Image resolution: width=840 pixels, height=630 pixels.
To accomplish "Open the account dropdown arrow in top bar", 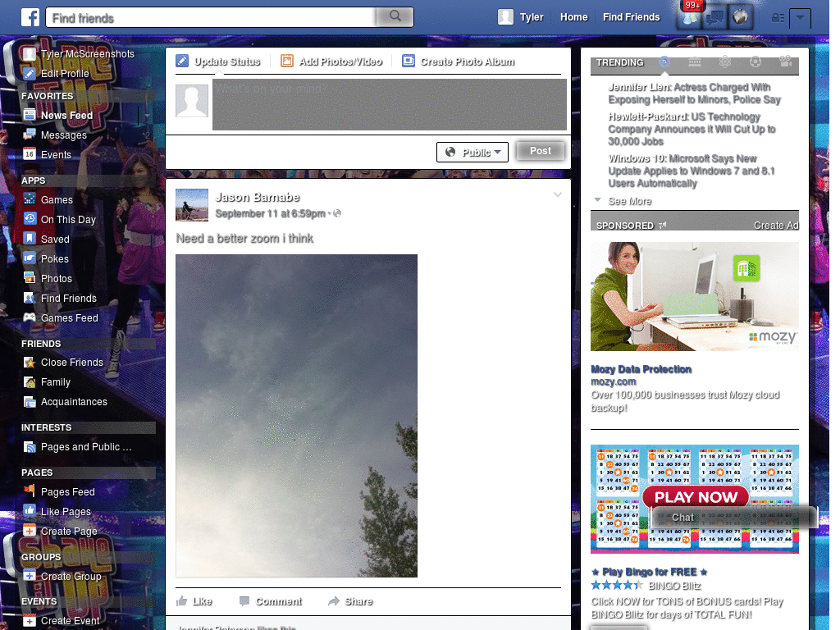I will 800,18.
